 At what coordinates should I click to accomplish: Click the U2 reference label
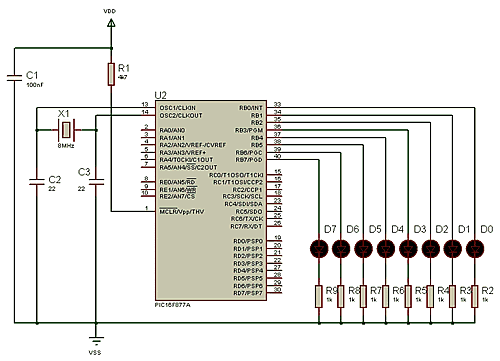point(160,95)
